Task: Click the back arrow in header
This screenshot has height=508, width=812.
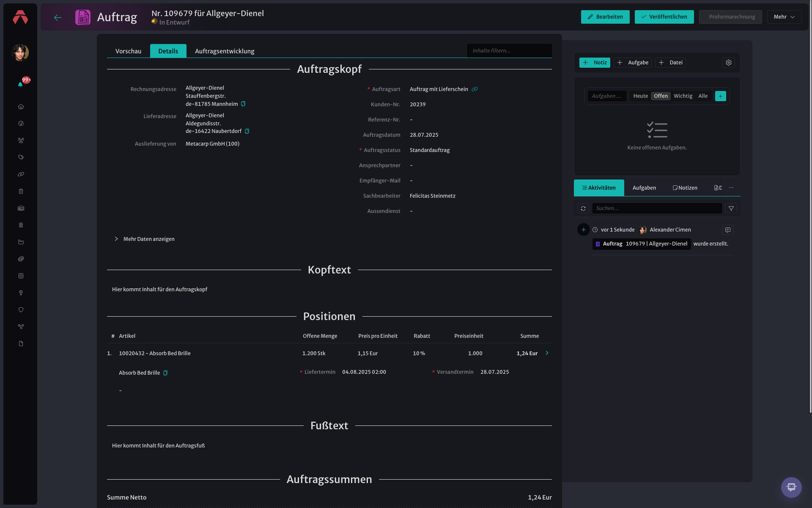Action: pyautogui.click(x=58, y=17)
